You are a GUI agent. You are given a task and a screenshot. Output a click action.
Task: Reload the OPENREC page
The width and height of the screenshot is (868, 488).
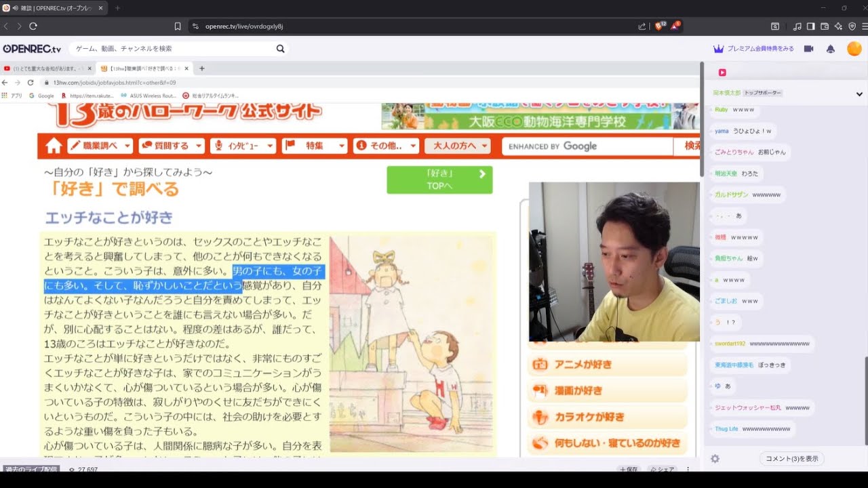[x=33, y=26]
